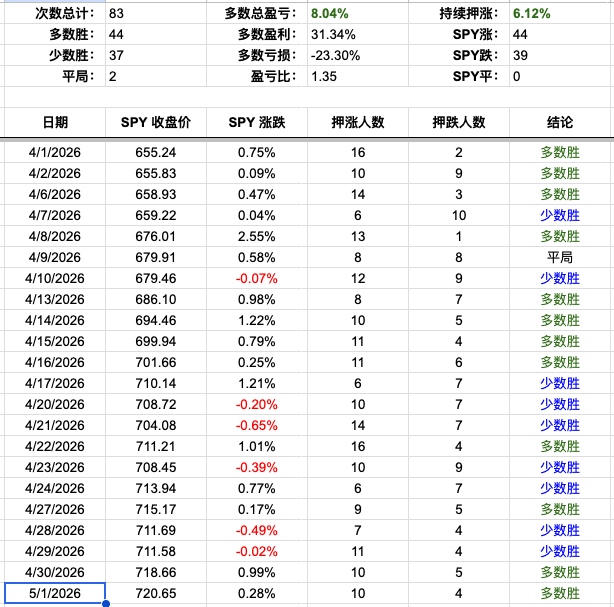Image resolution: width=614 pixels, height=607 pixels.
Task: Select date cell 4/21/2026
Action: (55, 425)
